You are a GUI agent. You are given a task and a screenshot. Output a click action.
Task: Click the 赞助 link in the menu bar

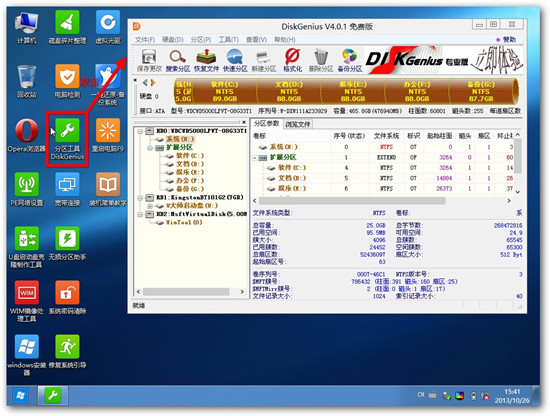tap(506, 40)
